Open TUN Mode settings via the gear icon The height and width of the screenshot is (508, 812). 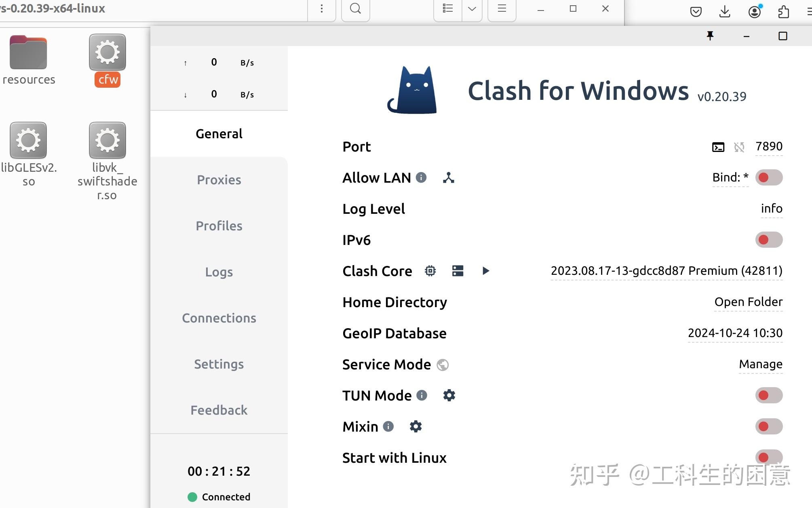pos(449,395)
